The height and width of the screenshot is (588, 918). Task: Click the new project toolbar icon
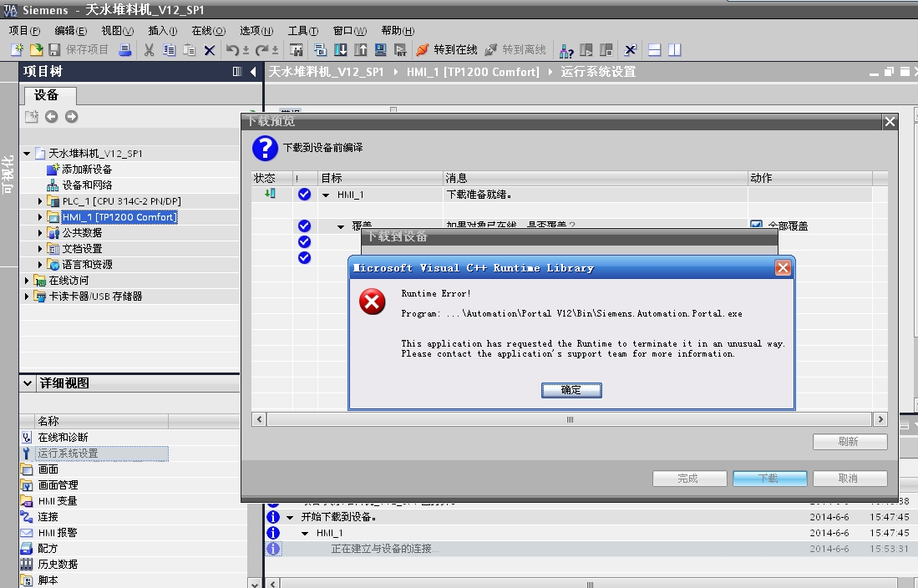18,50
